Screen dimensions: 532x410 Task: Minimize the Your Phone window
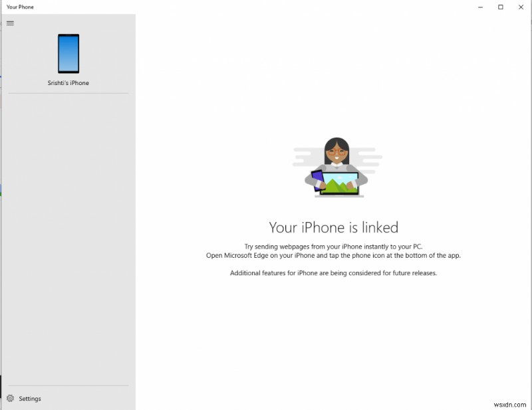[480, 7]
